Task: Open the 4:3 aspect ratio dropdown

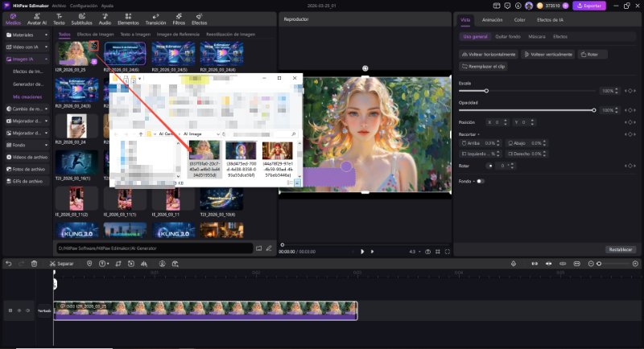Action: [415, 252]
